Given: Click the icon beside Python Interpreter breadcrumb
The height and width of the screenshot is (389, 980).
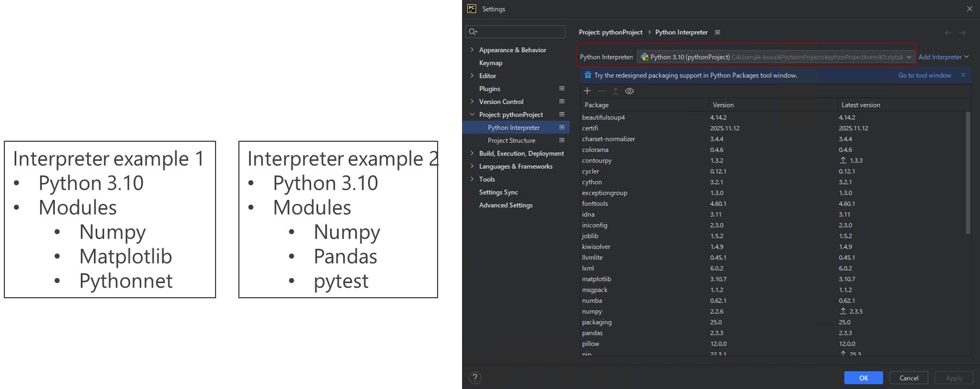Looking at the screenshot, I should click(717, 33).
